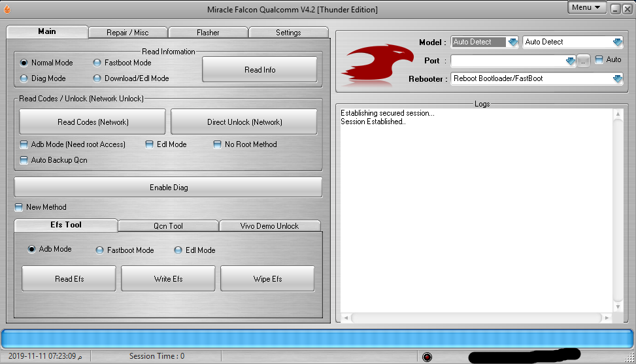Expand the Rebooter dropdown
The width and height of the screenshot is (636, 364).
(617, 78)
